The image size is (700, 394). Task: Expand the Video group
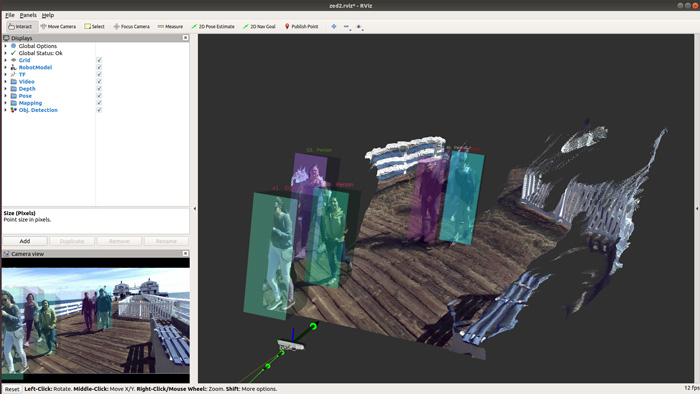(x=5, y=82)
